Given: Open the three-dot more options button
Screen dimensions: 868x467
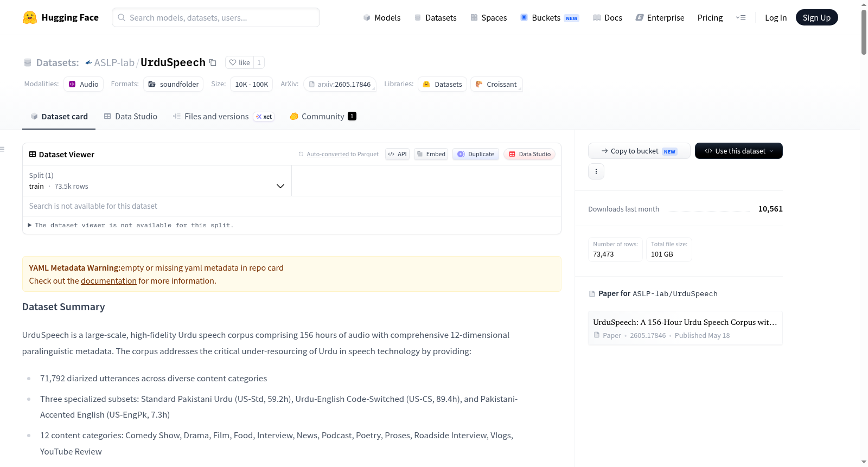Looking at the screenshot, I should [x=596, y=171].
